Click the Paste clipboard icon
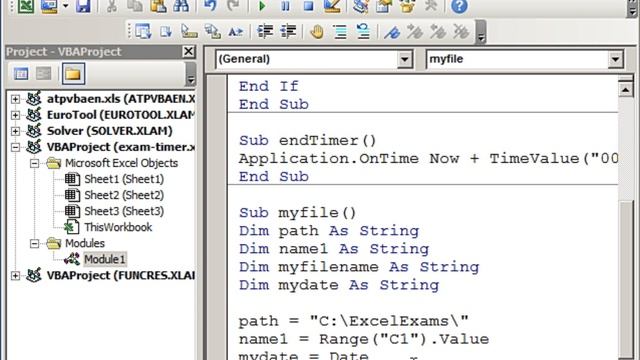This screenshot has width=640, height=360. click(158, 6)
